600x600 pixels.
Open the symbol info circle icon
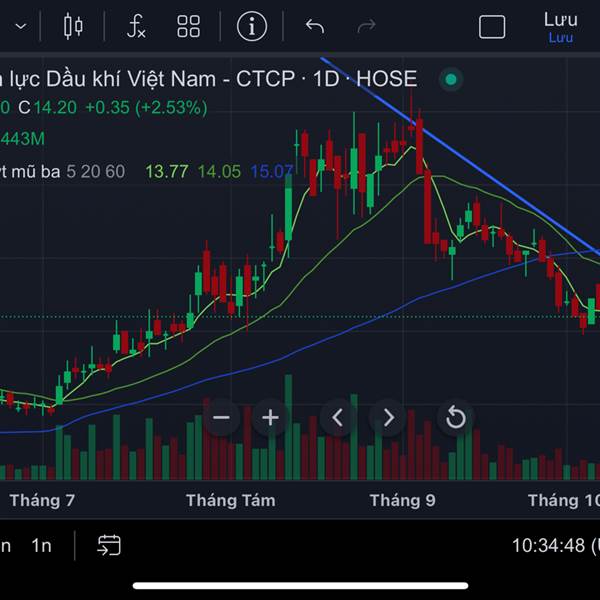click(252, 26)
